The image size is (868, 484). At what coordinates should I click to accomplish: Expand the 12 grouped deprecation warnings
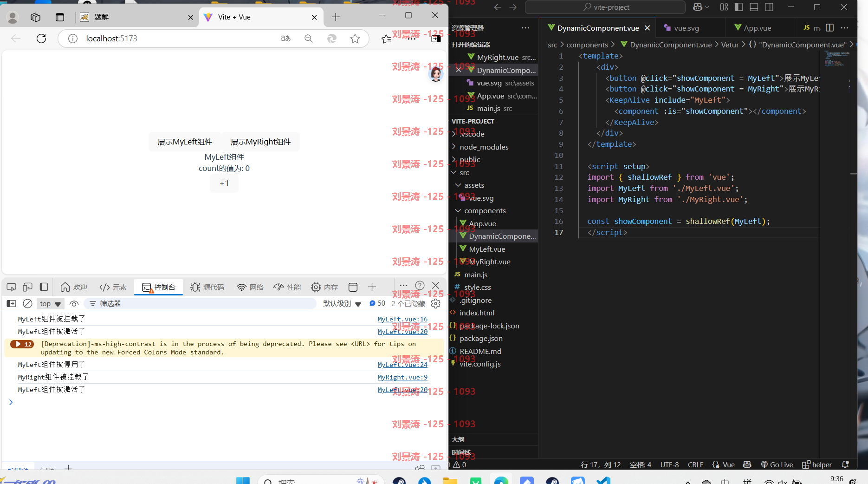pos(22,344)
